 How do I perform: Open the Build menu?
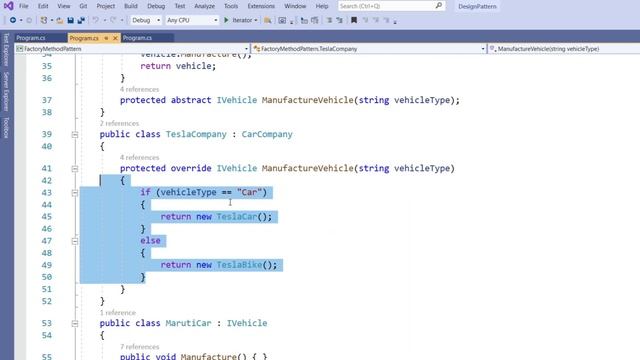(x=131, y=6)
